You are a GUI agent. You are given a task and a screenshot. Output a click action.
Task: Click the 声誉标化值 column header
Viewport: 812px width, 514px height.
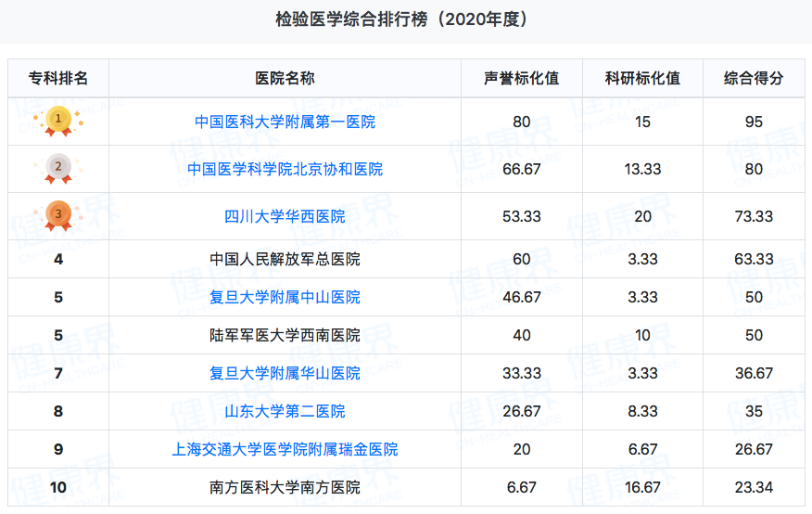(522, 78)
